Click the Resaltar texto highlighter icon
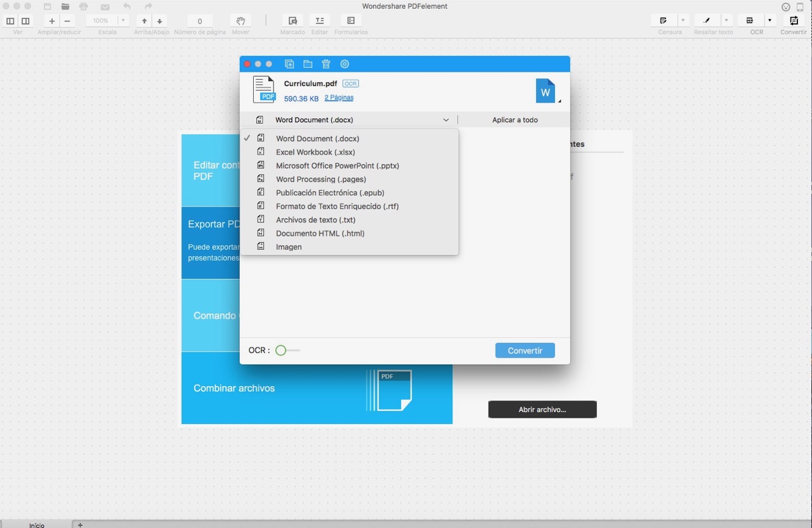The width and height of the screenshot is (812, 528). (707, 21)
